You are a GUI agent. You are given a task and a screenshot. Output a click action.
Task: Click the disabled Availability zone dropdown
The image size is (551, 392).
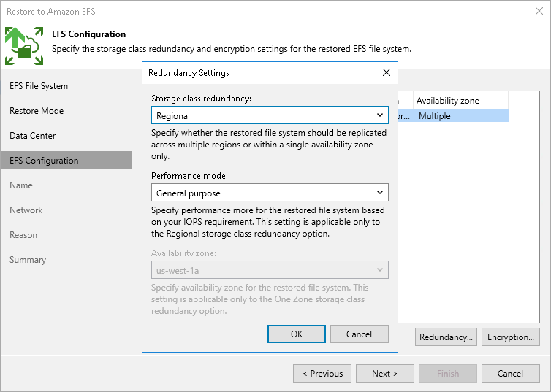(270, 270)
